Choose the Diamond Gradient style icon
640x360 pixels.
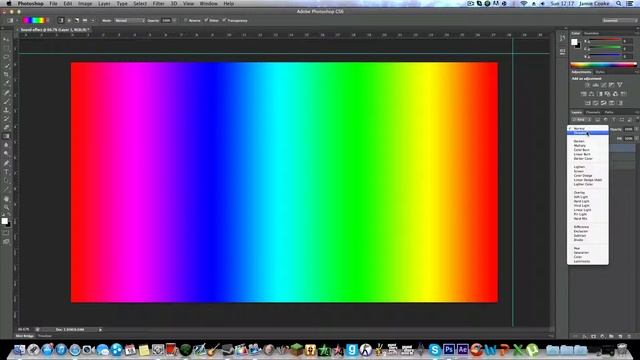pyautogui.click(x=93, y=20)
